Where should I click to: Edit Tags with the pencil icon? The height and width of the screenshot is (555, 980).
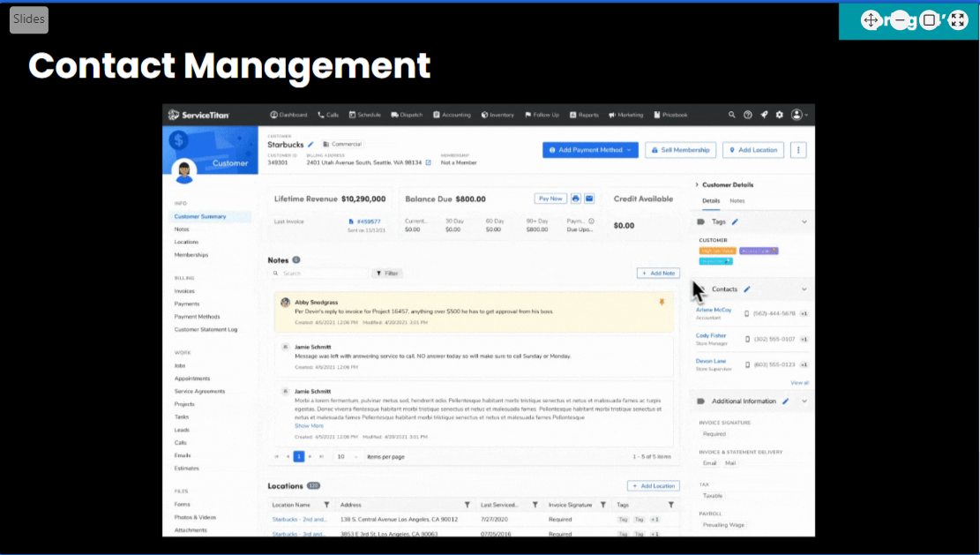click(x=735, y=221)
